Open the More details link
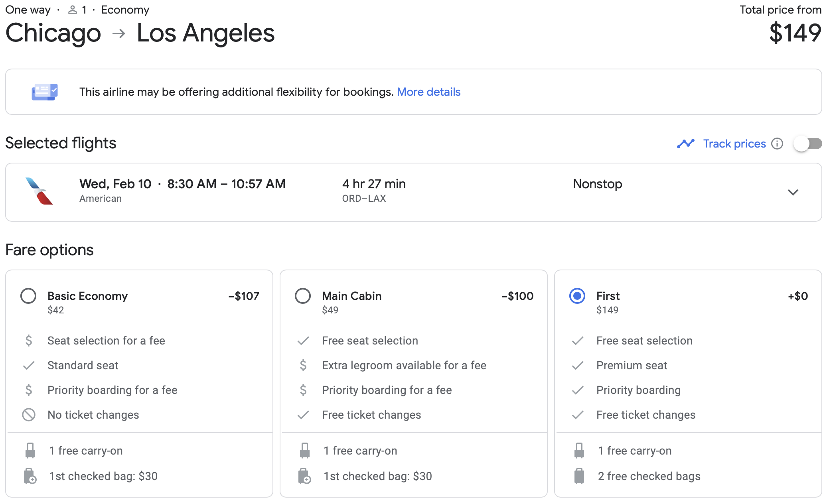829x504 pixels. pyautogui.click(x=428, y=92)
